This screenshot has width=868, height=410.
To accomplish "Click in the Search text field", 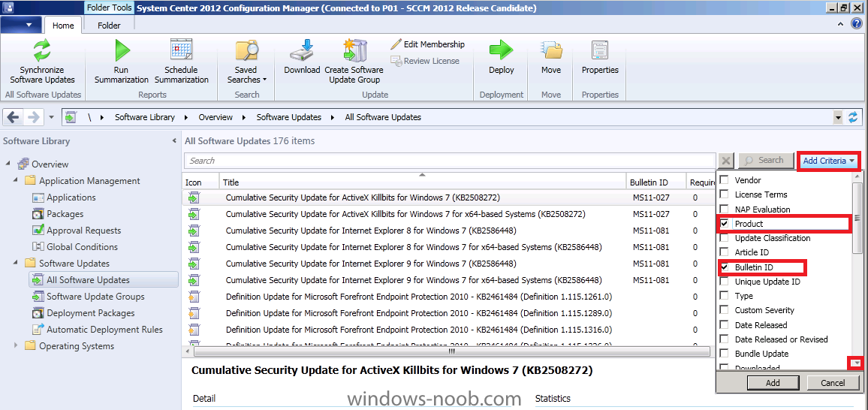I will 450,161.
